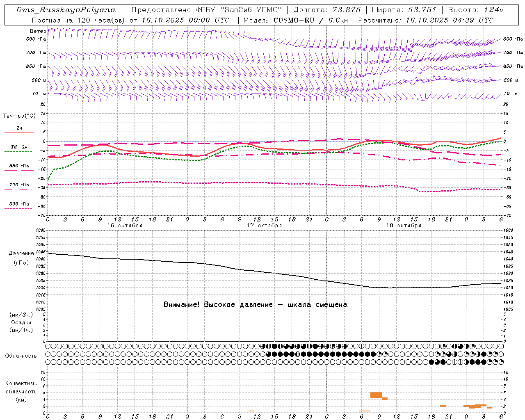Click the 'Облачность' cloud cover label
This screenshot has height=420, width=525.
(21, 356)
